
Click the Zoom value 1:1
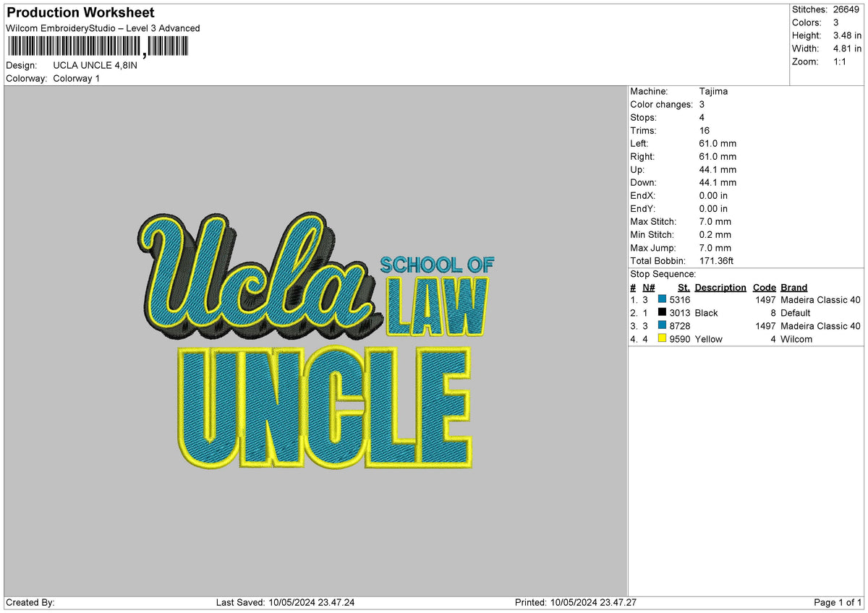[x=841, y=61]
